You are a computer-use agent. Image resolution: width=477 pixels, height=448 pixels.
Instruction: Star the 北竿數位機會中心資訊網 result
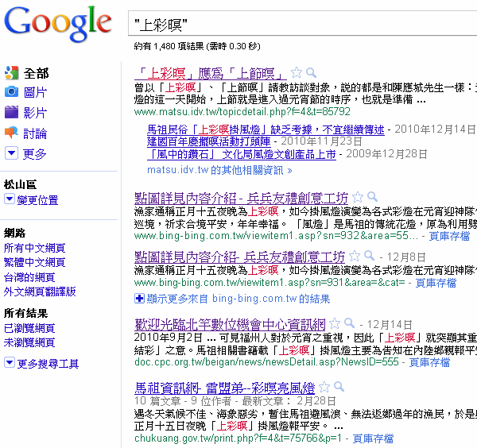pos(335,323)
